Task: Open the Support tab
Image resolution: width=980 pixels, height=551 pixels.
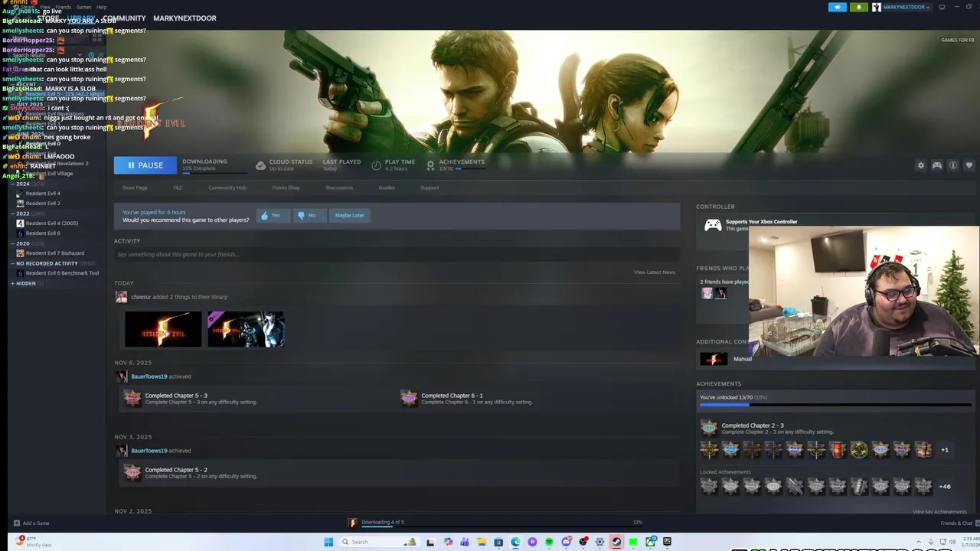Action: tap(430, 187)
